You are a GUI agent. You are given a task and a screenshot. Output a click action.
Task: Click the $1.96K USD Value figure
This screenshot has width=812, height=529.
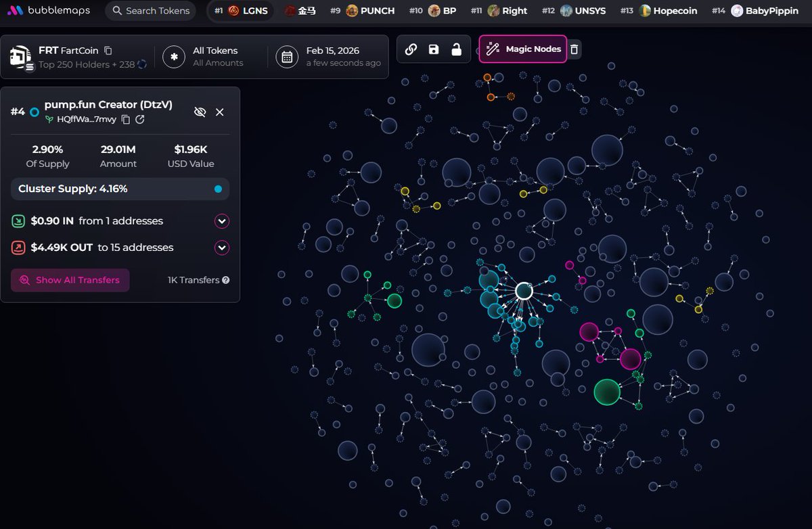191,149
